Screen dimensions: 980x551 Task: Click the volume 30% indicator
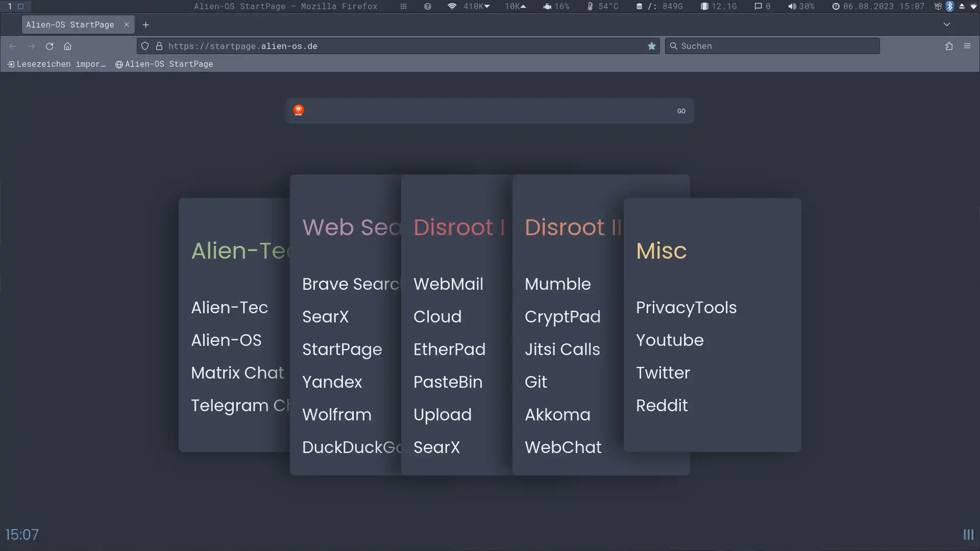[x=801, y=6]
